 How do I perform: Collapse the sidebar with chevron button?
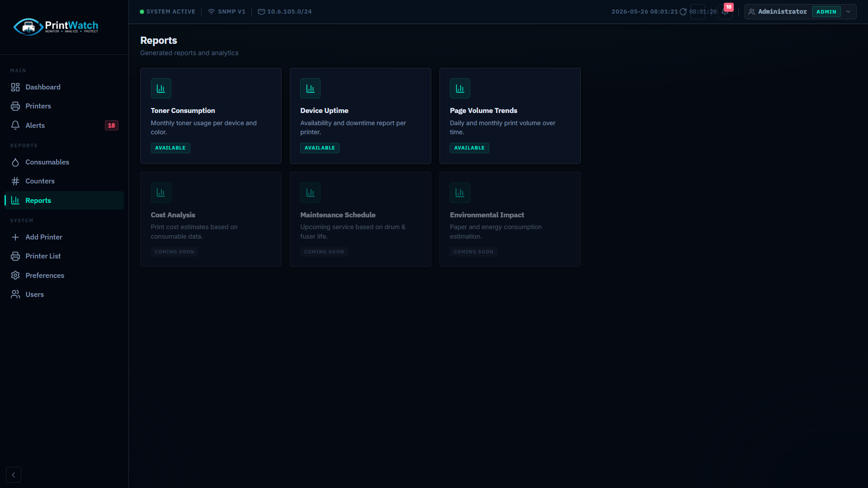[14, 475]
